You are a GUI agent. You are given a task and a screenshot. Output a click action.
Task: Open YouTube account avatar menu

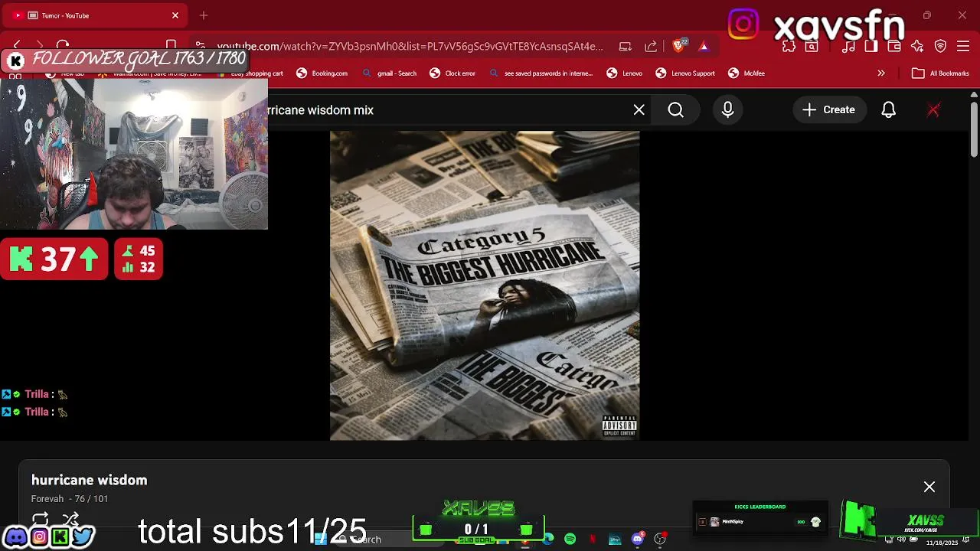pyautogui.click(x=933, y=110)
